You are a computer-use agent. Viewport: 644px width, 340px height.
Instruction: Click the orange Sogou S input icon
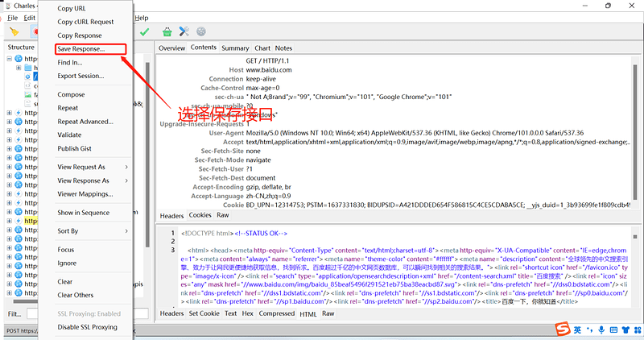[563, 330]
